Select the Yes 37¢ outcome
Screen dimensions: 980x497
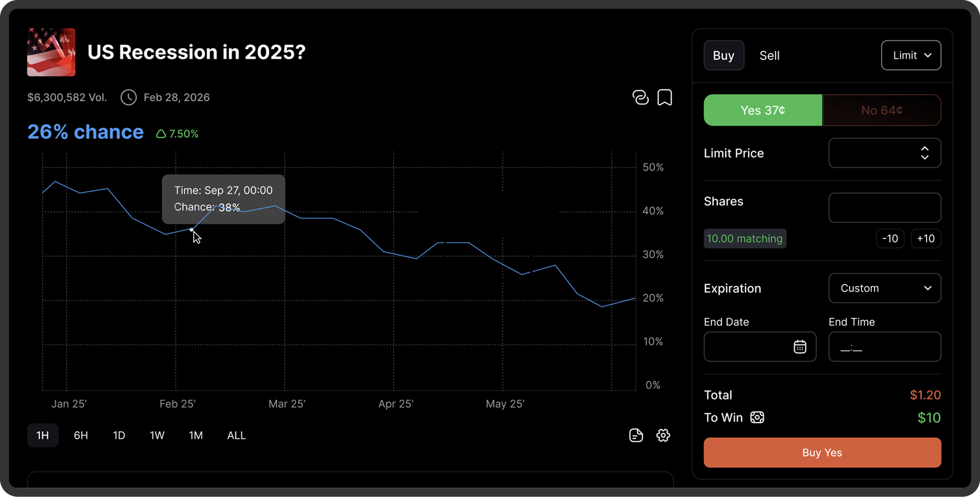point(762,110)
